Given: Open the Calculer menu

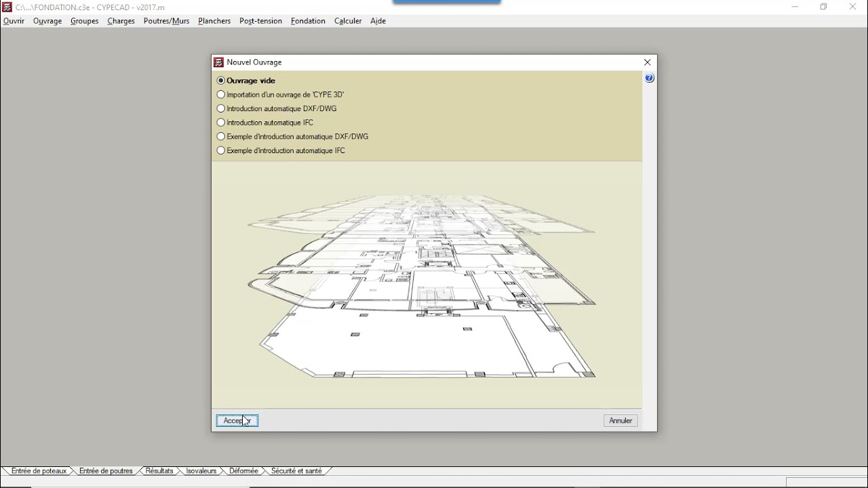Looking at the screenshot, I should click(348, 21).
